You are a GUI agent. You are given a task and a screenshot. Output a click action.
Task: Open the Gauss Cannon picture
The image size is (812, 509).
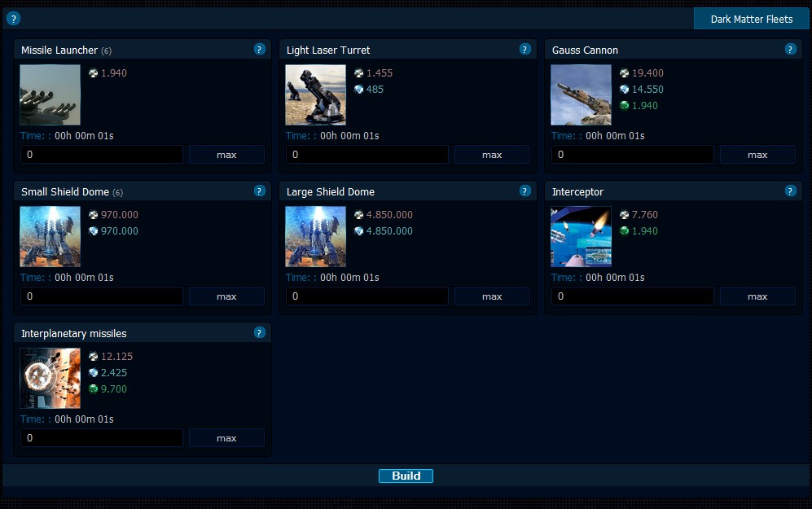(581, 95)
